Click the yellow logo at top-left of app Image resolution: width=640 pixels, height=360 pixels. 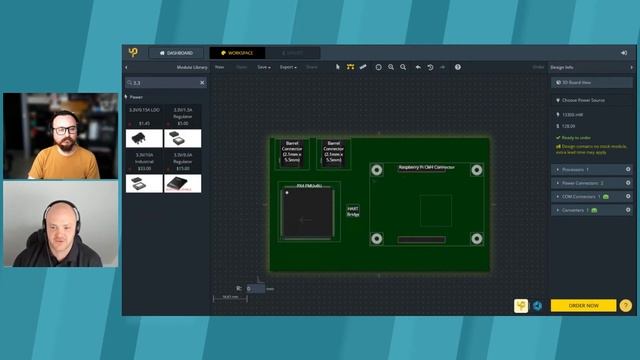(x=133, y=52)
